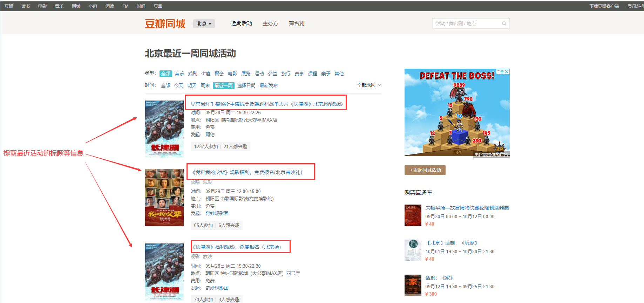Click the 《家》 play ticket thumbnail

coord(413,285)
